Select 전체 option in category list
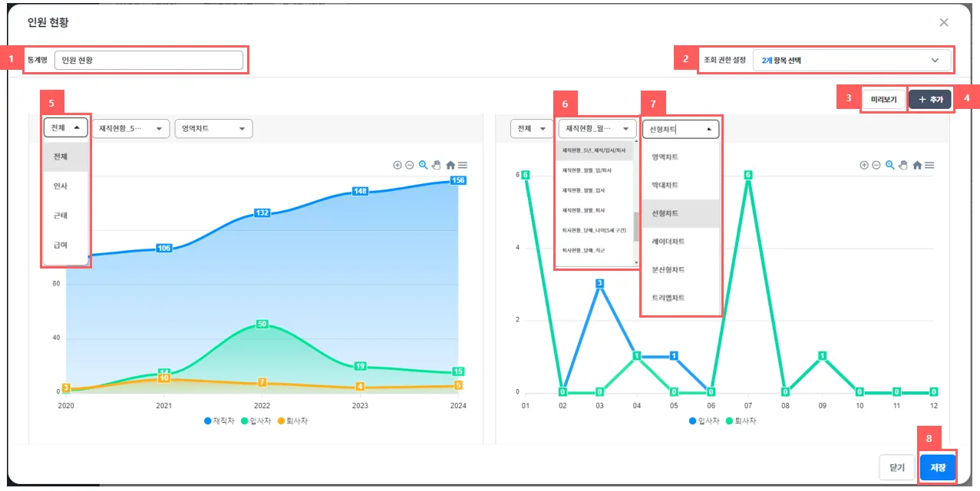The image size is (980, 491). coord(66,157)
